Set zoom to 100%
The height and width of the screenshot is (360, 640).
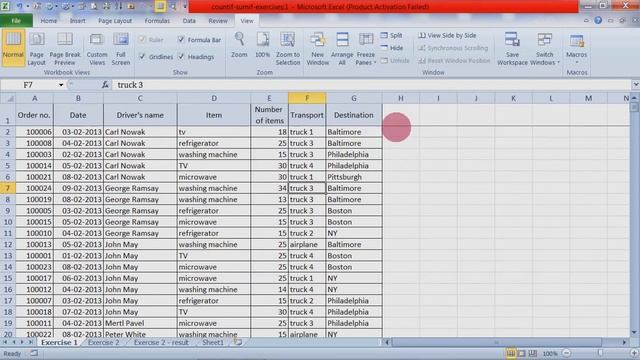tap(262, 45)
